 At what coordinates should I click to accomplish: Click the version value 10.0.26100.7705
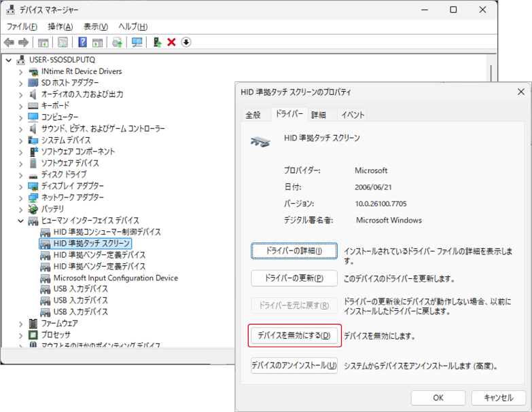[380, 204]
